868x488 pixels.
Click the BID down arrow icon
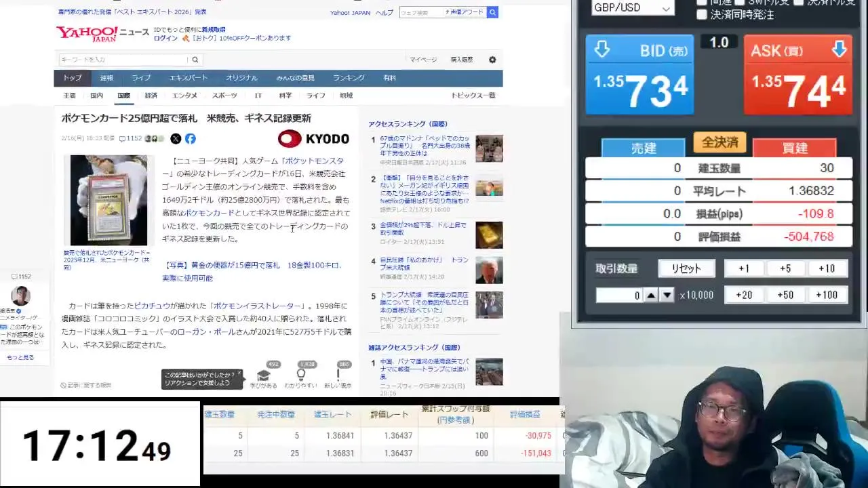pyautogui.click(x=601, y=49)
